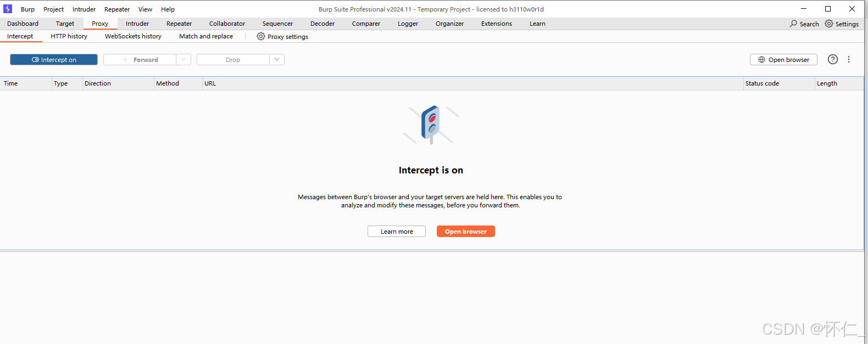Switch to the Sequencer tab
Screen dimensions: 868x344
click(x=277, y=24)
